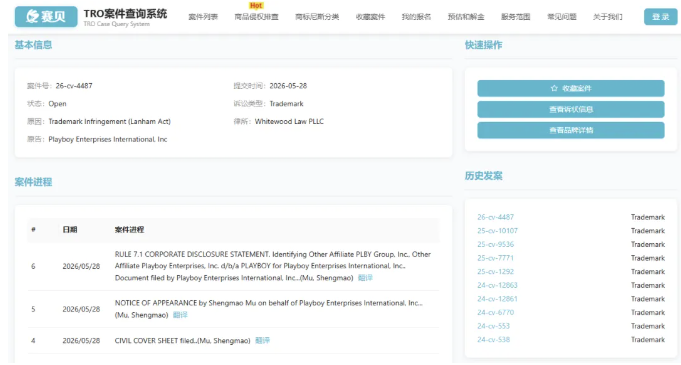
Task: Click Trademark label beside 24-cv-538
Action: click(x=648, y=340)
